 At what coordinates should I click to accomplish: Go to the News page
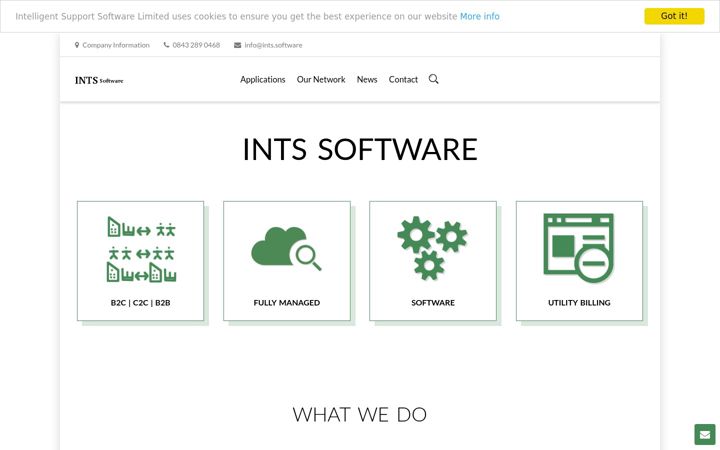[367, 79]
